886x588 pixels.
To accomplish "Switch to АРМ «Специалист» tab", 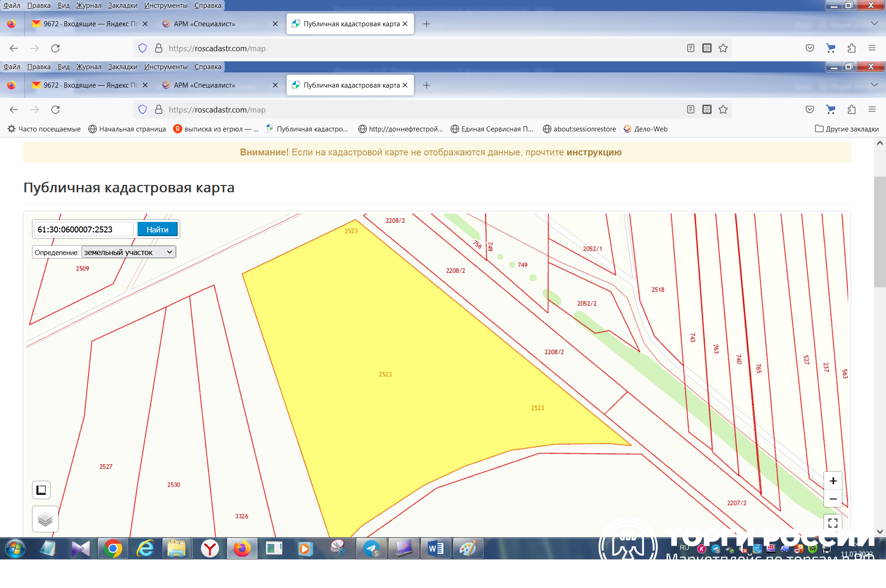I will 204,85.
